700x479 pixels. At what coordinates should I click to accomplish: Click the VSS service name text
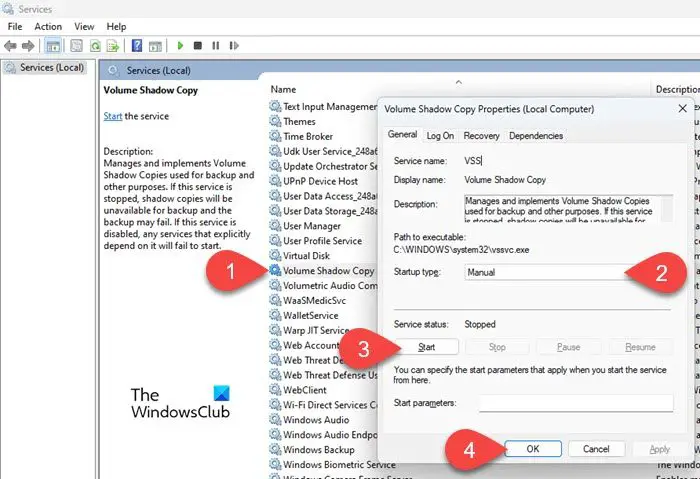pos(472,161)
